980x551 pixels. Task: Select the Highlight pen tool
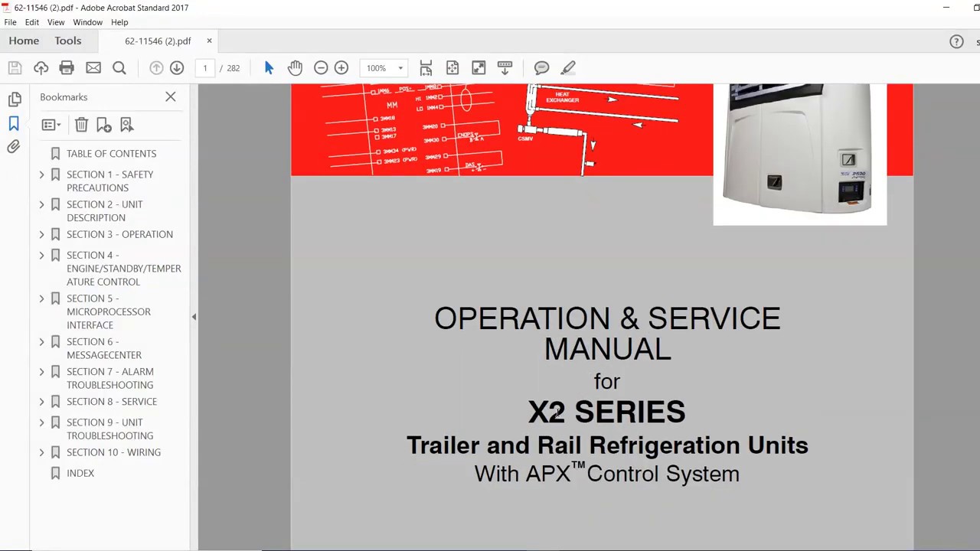567,68
